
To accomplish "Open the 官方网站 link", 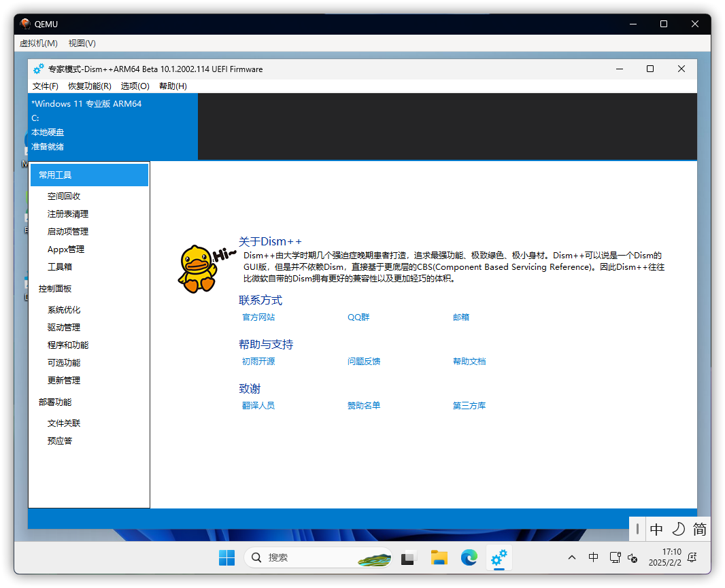I will coord(258,317).
